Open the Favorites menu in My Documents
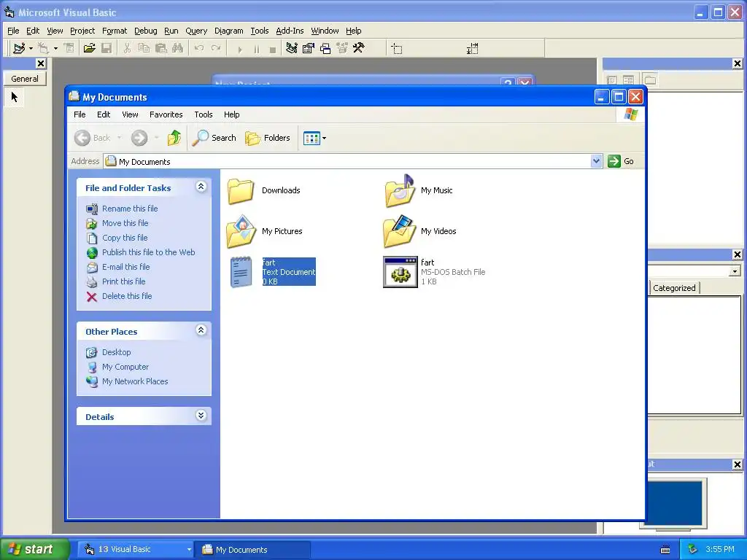The width and height of the screenshot is (747, 560). coord(166,114)
